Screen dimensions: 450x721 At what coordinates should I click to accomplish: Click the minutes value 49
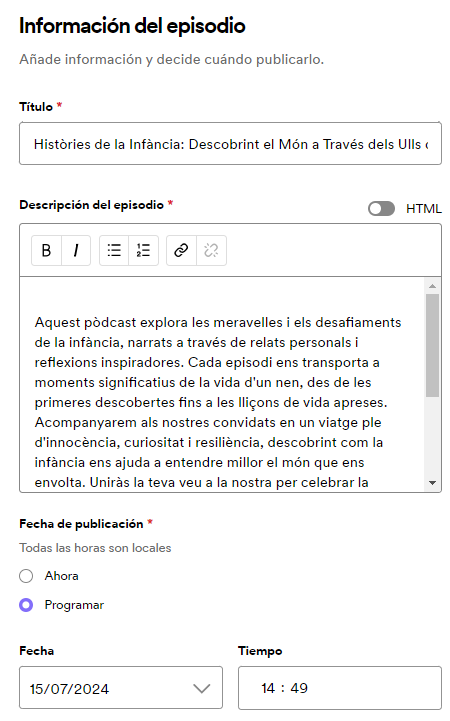(299, 688)
